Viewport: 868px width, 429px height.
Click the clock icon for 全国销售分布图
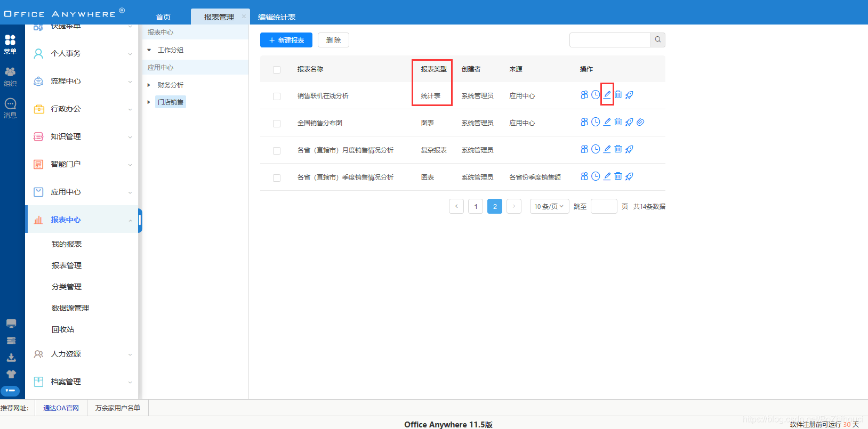pos(596,122)
